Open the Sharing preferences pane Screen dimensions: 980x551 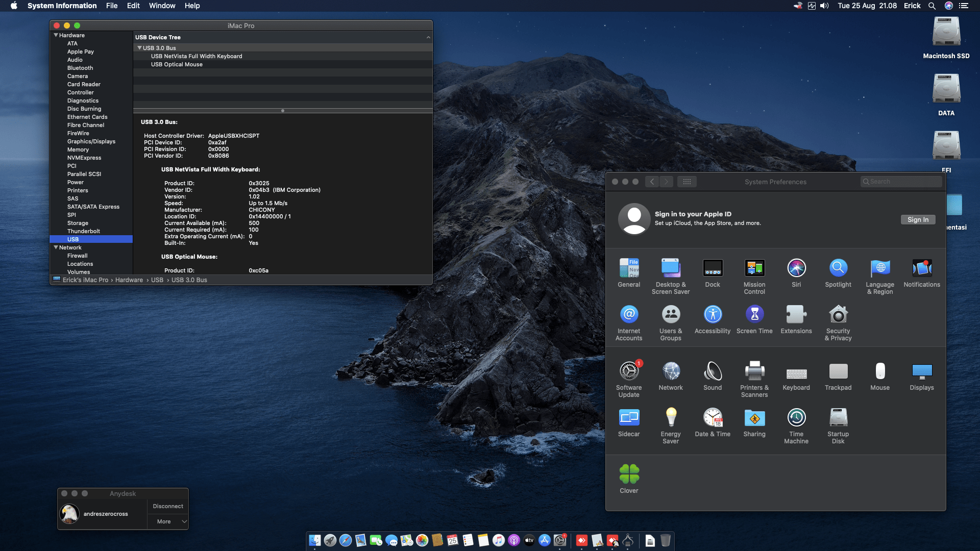(754, 422)
